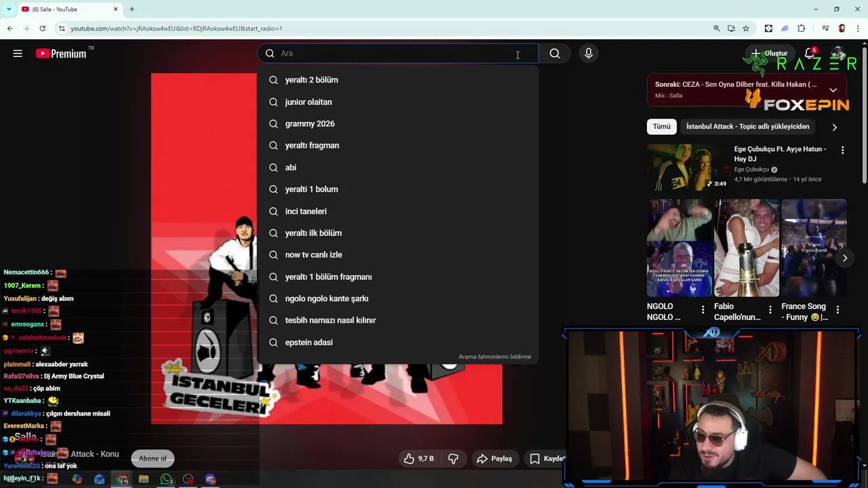Viewport: 868px width, 488px height.
Task: Choose the 'grammy 2026' search suggestion
Action: click(x=397, y=123)
